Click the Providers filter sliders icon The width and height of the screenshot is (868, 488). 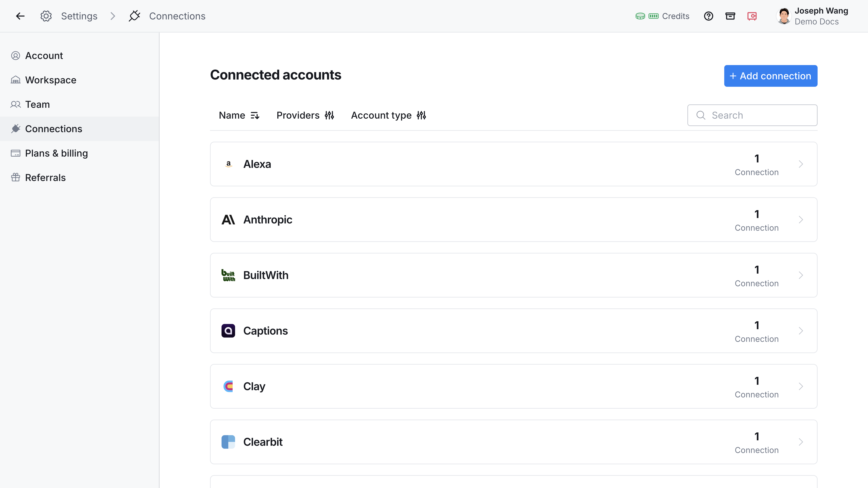pos(329,115)
